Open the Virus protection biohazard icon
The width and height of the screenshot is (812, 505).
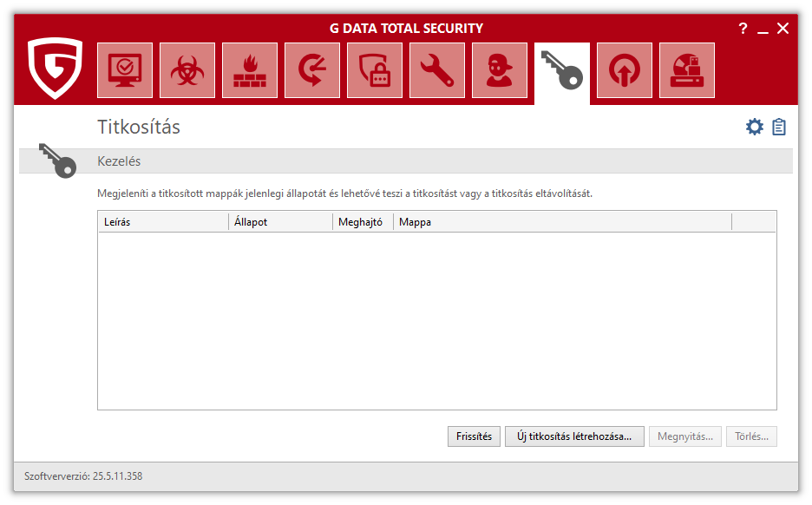pyautogui.click(x=187, y=70)
